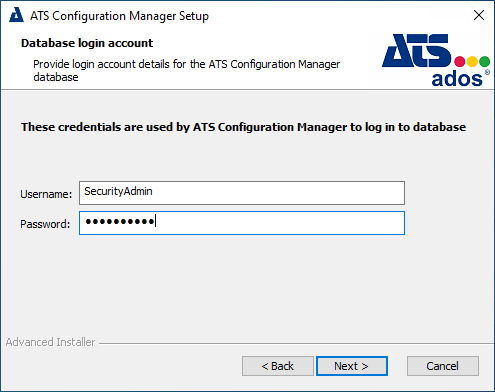
Task: Click the ATS ados logo
Action: [436, 60]
